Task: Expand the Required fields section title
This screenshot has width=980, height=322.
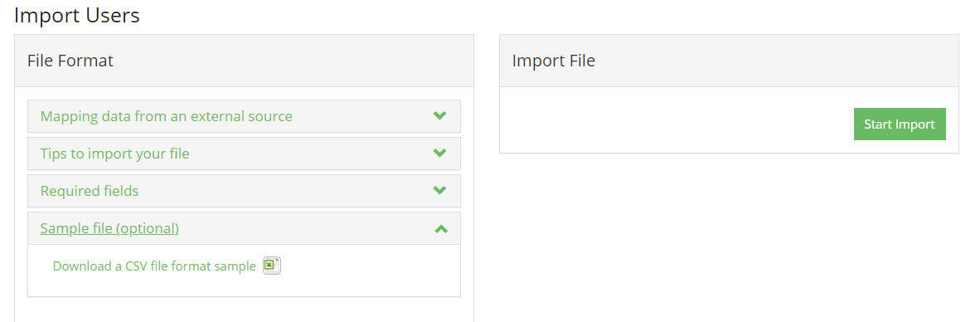Action: pos(90,192)
